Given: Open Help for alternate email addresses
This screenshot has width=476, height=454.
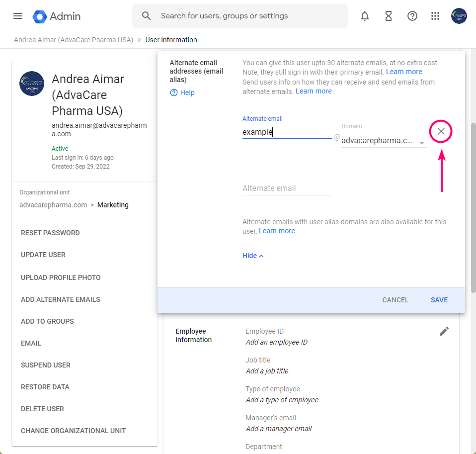Looking at the screenshot, I should 182,92.
